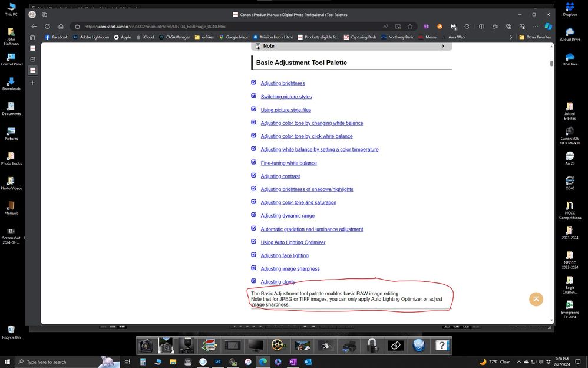This screenshot has height=368, width=588.
Task: Open the Using Auto Lighting Optimizer link
Action: coord(293,242)
